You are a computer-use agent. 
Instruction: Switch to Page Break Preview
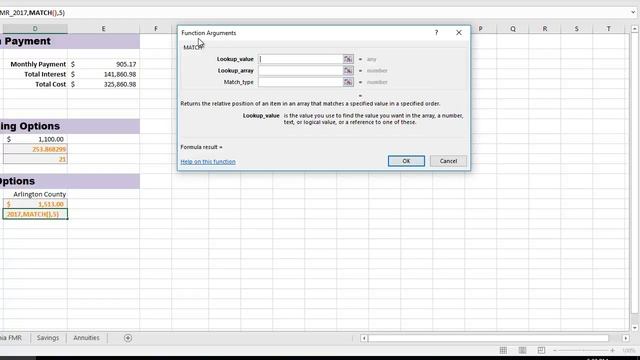click(x=541, y=350)
